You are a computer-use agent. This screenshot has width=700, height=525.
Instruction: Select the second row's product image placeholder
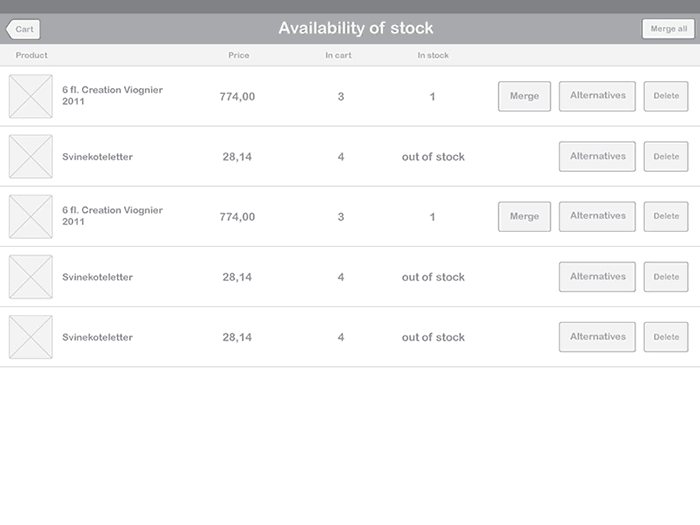tap(31, 156)
